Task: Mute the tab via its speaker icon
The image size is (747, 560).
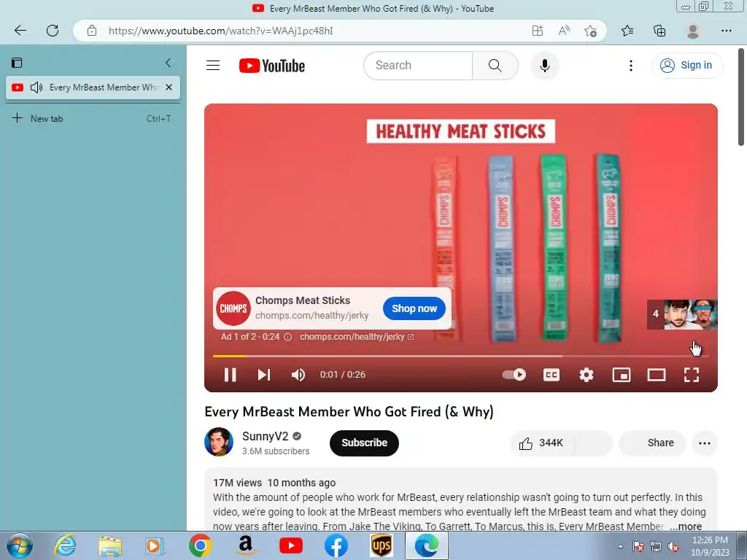Action: (36, 87)
